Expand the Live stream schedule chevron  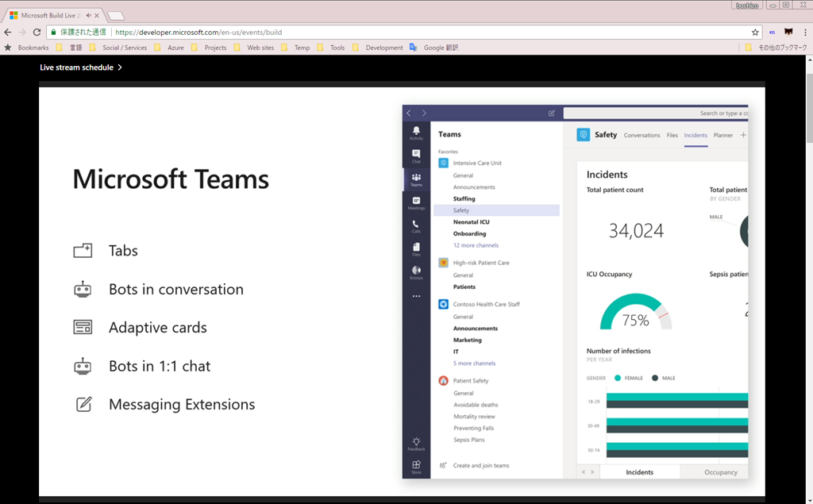(x=120, y=67)
